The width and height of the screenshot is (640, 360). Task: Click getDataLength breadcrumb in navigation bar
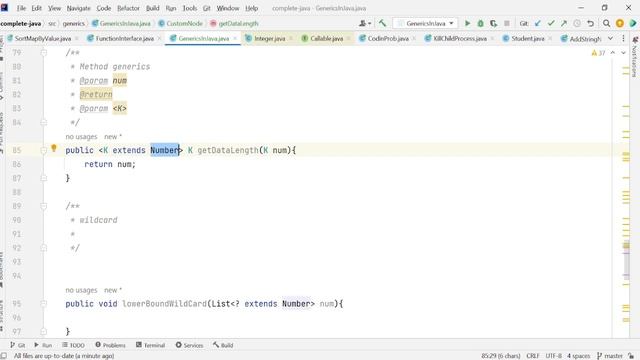point(234,24)
